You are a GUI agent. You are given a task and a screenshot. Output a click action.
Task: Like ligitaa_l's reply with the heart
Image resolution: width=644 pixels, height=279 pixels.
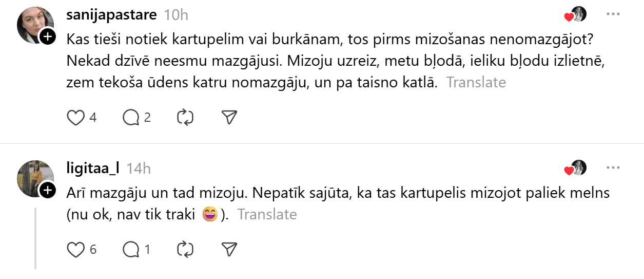[76, 250]
